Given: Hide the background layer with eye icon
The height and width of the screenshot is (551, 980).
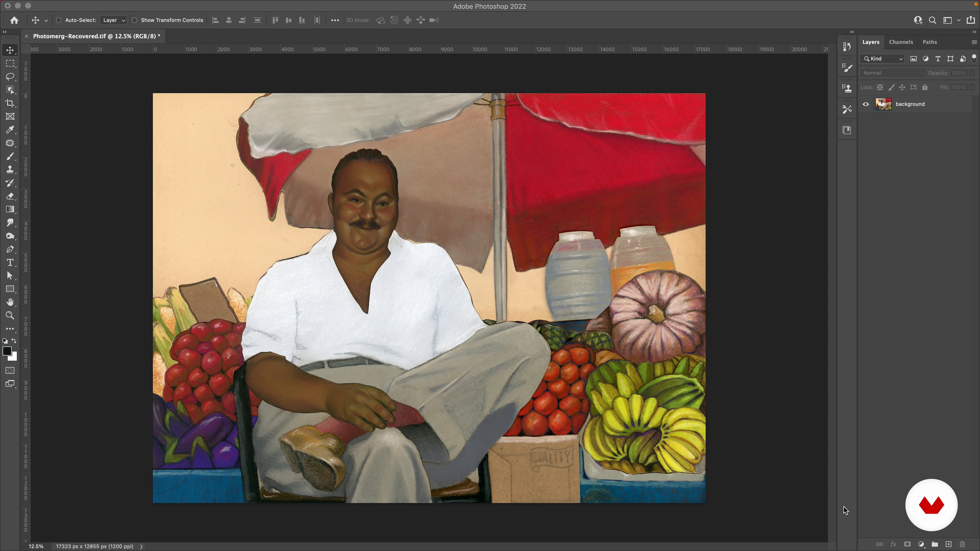Looking at the screenshot, I should click(866, 104).
